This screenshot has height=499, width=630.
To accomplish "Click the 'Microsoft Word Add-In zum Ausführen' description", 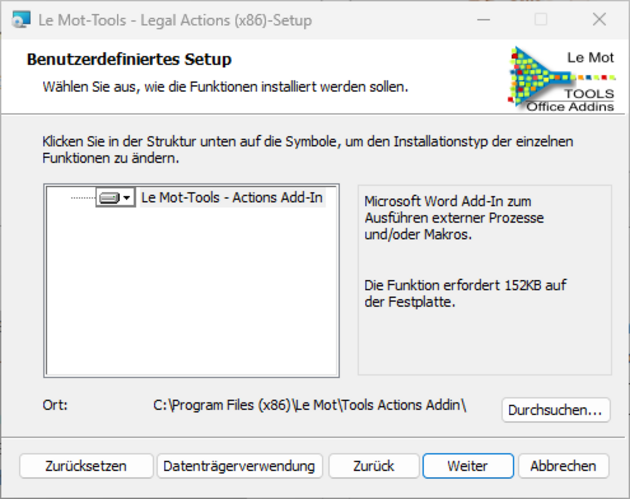I will [x=454, y=218].
